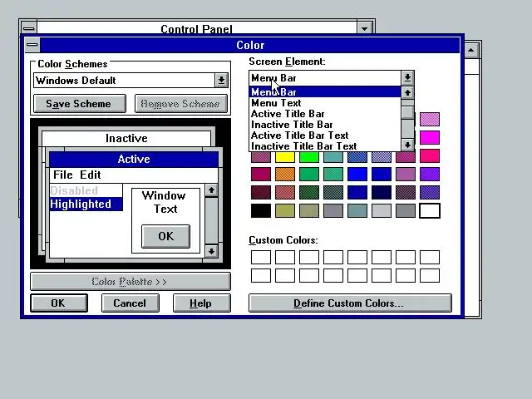The width and height of the screenshot is (532, 399).
Task: Select the first custom color box
Action: coord(261,257)
